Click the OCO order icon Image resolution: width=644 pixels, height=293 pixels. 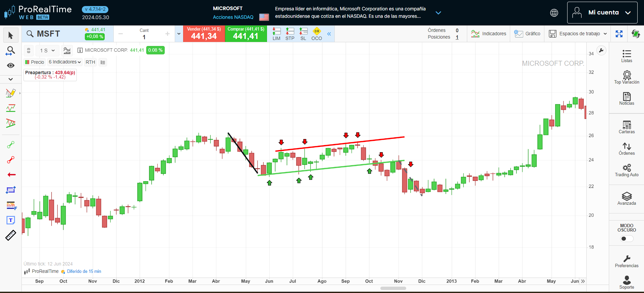coord(316,34)
